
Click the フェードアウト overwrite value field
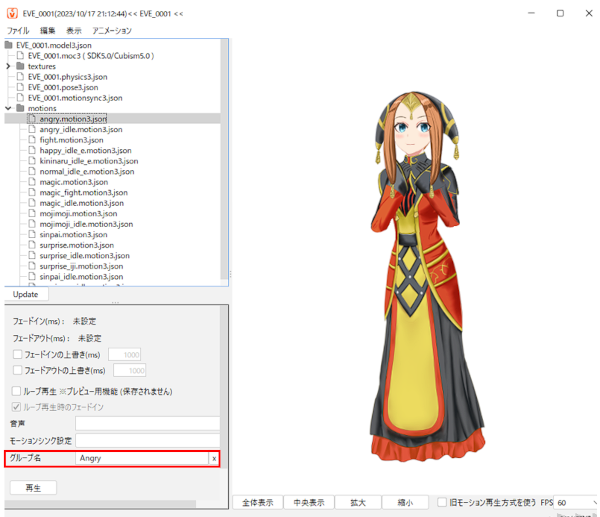tap(130, 370)
